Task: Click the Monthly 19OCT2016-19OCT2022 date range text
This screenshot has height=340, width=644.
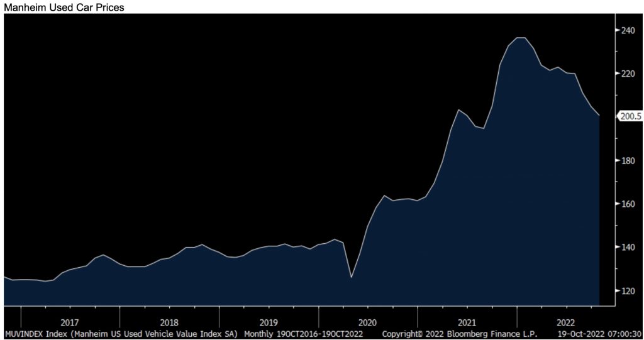Action: coord(303,332)
